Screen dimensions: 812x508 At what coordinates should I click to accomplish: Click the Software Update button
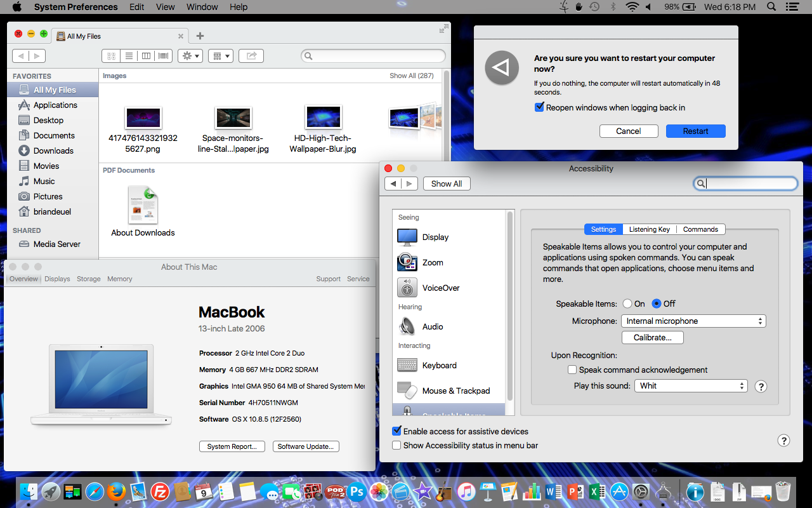[306, 446]
